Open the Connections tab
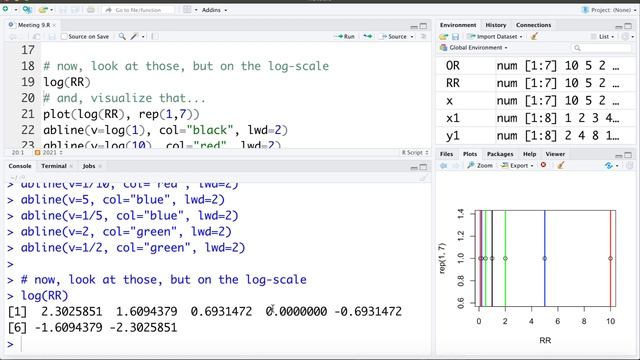The height and width of the screenshot is (360, 640). coord(533,25)
